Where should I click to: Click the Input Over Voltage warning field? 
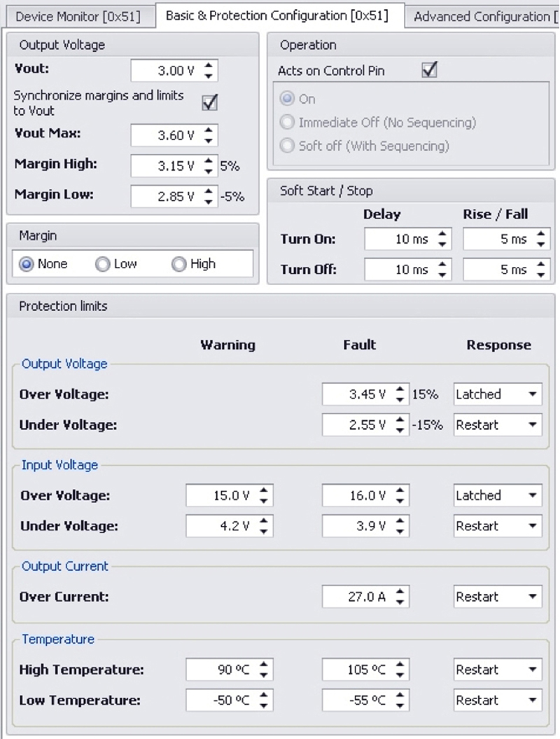tap(222, 496)
